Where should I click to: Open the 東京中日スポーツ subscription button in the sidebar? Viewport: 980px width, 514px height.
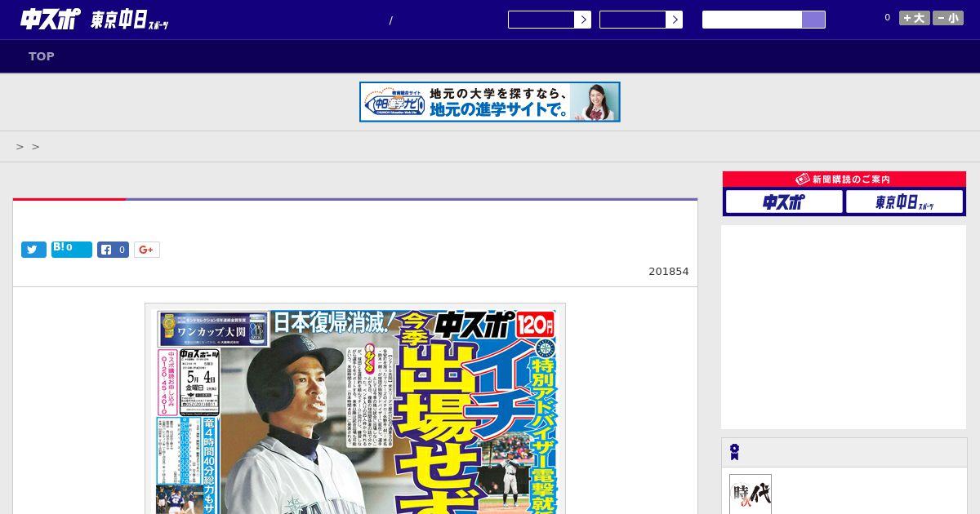click(904, 202)
